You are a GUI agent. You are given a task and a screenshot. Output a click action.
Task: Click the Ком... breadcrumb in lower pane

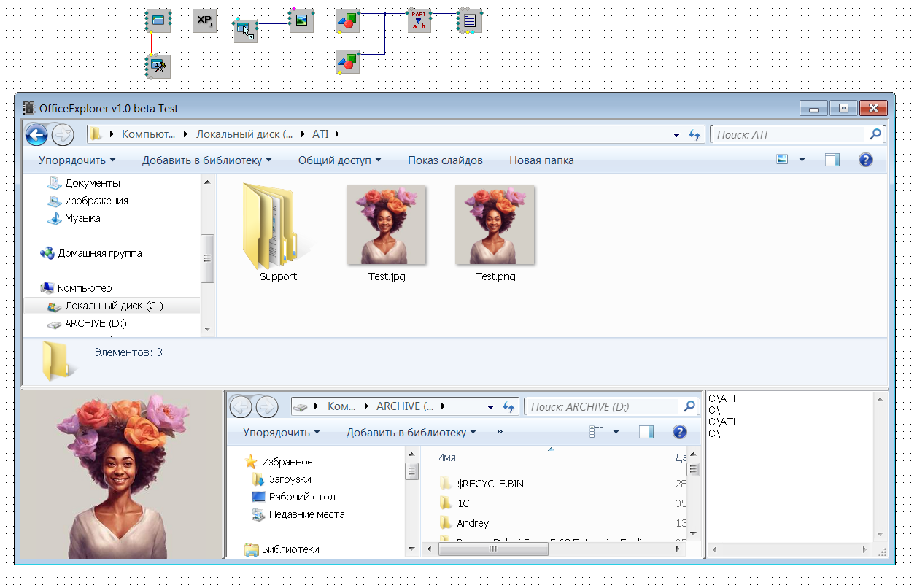point(343,406)
